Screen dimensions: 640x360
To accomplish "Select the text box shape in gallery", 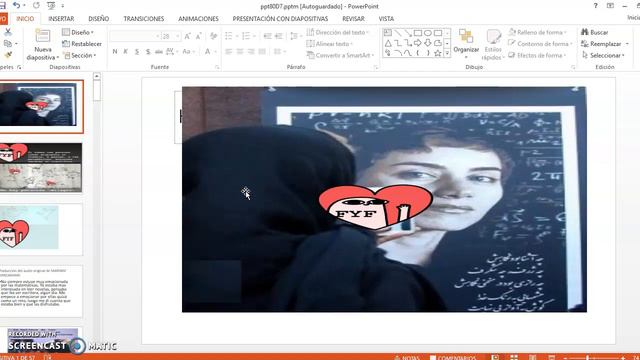I will [x=388, y=33].
